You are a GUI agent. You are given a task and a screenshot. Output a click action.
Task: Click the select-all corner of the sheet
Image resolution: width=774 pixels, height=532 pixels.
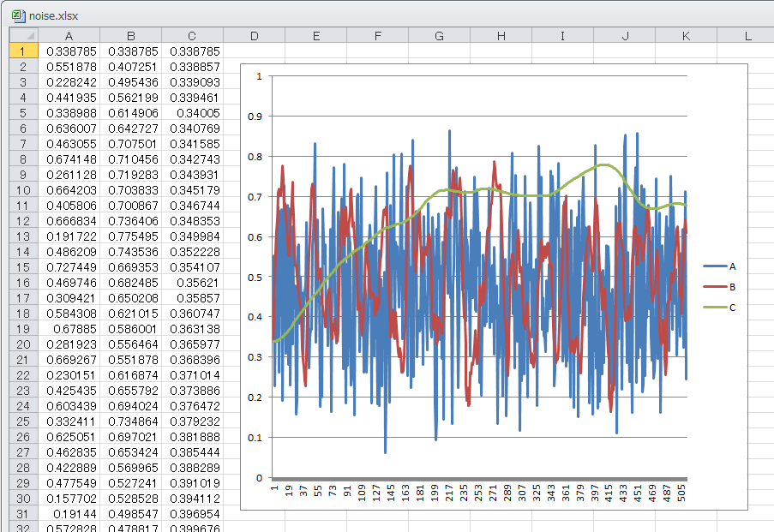[x=23, y=35]
